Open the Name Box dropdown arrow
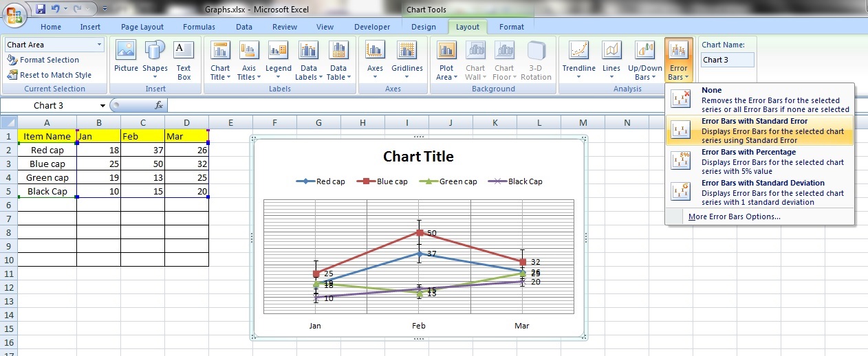The height and width of the screenshot is (356, 868). point(102,106)
